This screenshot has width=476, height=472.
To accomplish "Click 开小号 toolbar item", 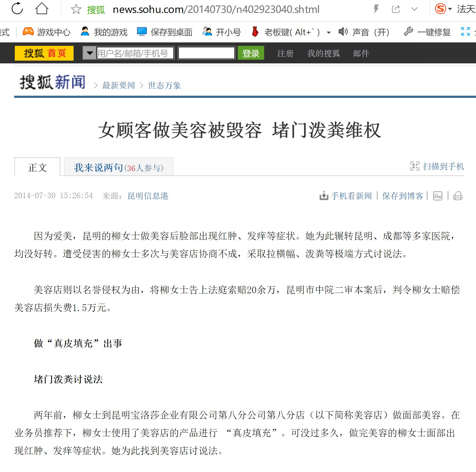I will [x=221, y=32].
